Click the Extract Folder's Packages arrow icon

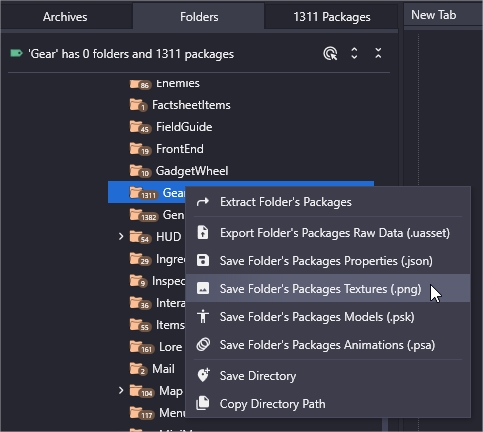[x=203, y=202]
